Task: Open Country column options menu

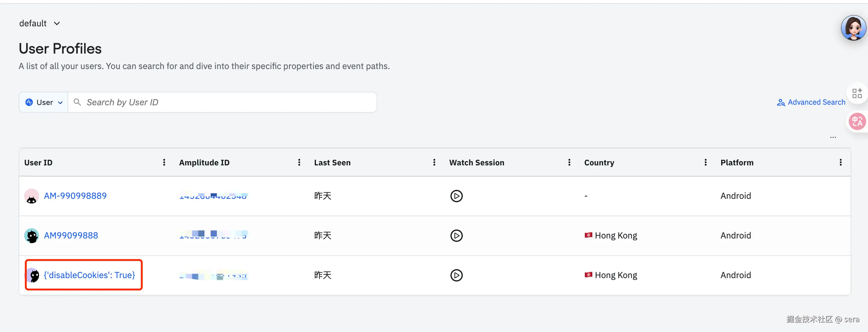Action: [x=705, y=163]
